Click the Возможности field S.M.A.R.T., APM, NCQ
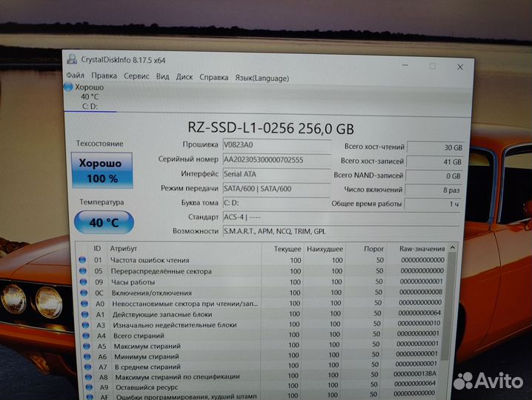The height and width of the screenshot is (400, 532). (341, 231)
